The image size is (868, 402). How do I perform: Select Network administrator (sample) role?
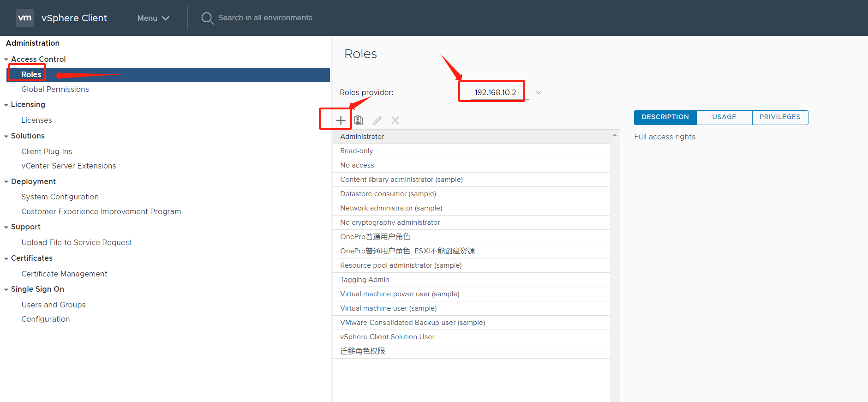471,208
